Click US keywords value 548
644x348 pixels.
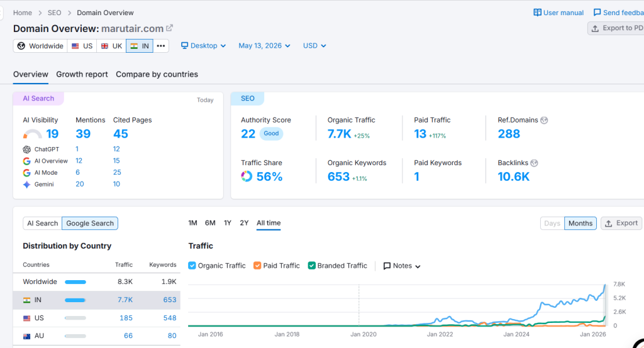[x=170, y=318]
